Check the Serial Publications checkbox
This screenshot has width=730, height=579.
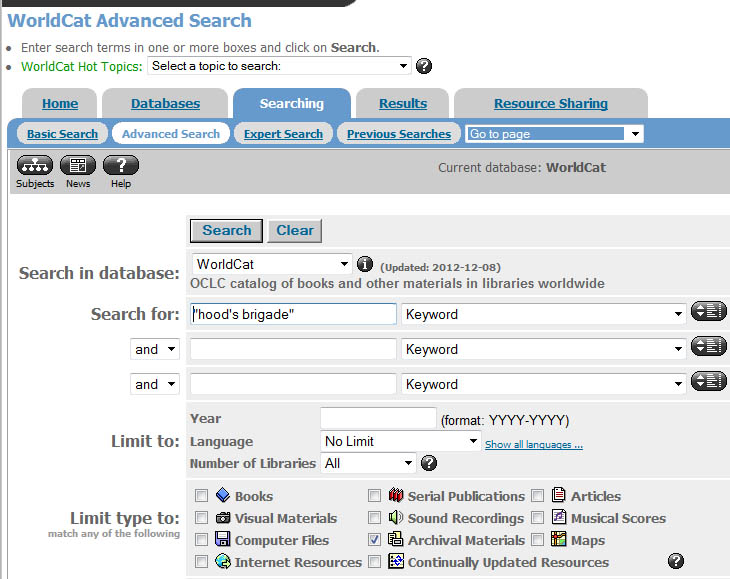pos(374,495)
